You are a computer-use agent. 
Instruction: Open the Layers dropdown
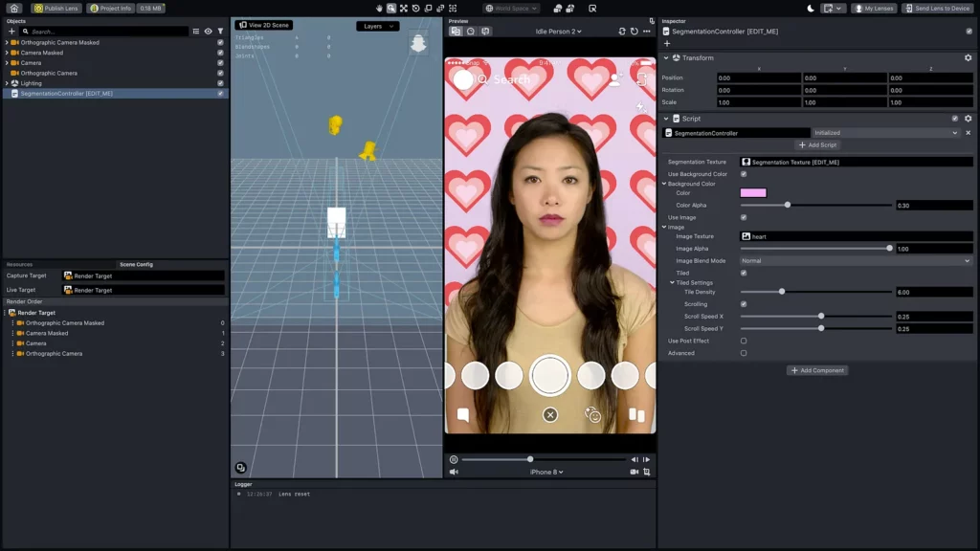click(x=377, y=26)
